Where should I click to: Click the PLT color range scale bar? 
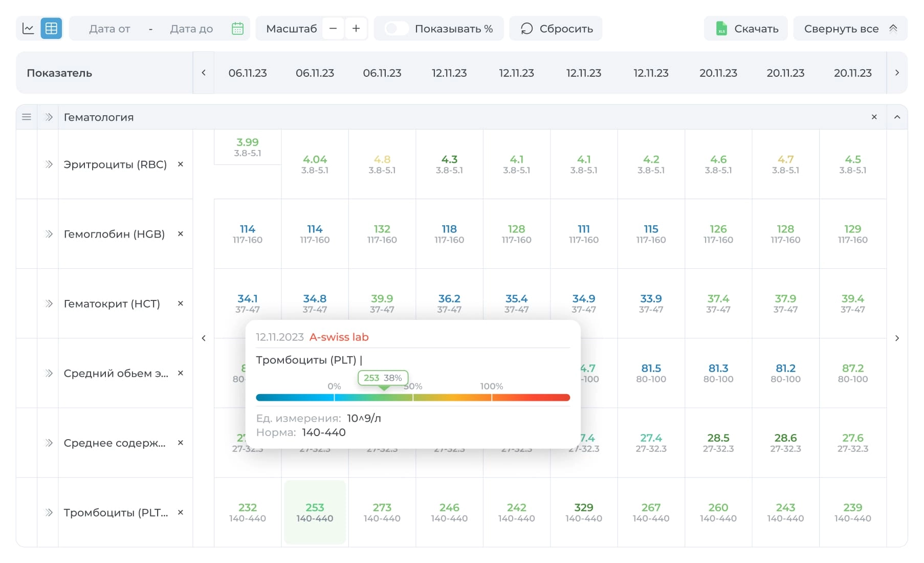coord(412,398)
